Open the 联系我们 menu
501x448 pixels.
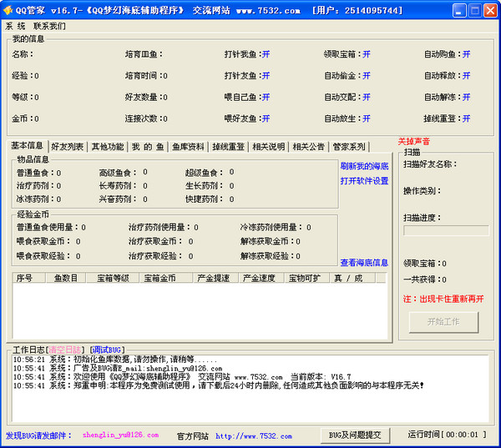tap(49, 26)
